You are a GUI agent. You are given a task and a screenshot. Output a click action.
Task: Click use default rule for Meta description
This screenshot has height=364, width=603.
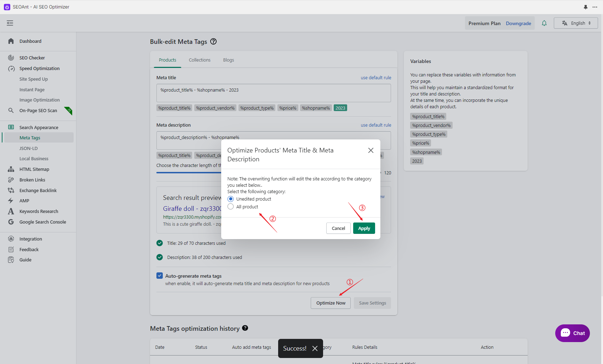[x=376, y=125]
